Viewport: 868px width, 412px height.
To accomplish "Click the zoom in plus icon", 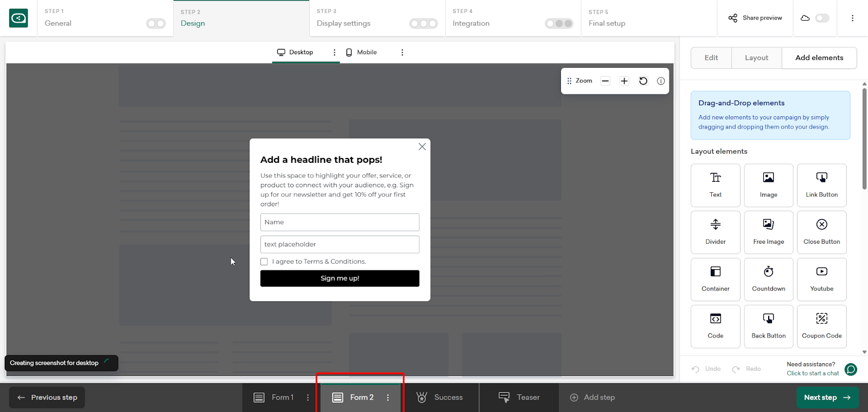I will [624, 81].
